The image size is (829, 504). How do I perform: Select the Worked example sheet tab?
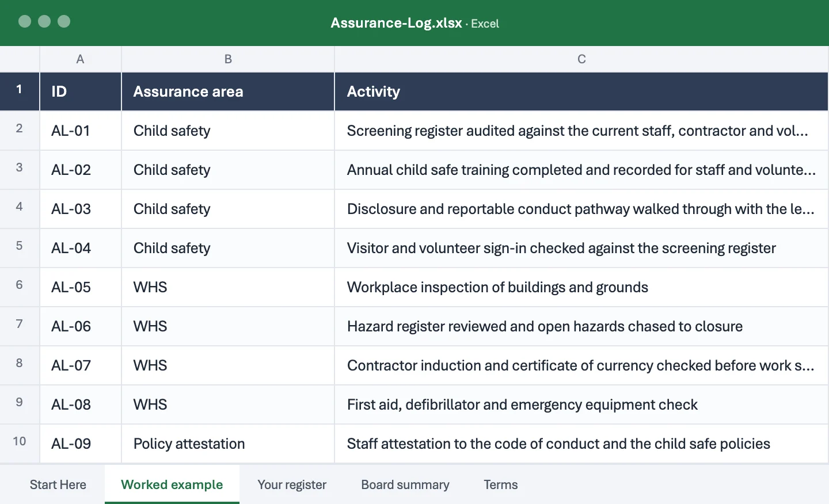[x=172, y=484]
